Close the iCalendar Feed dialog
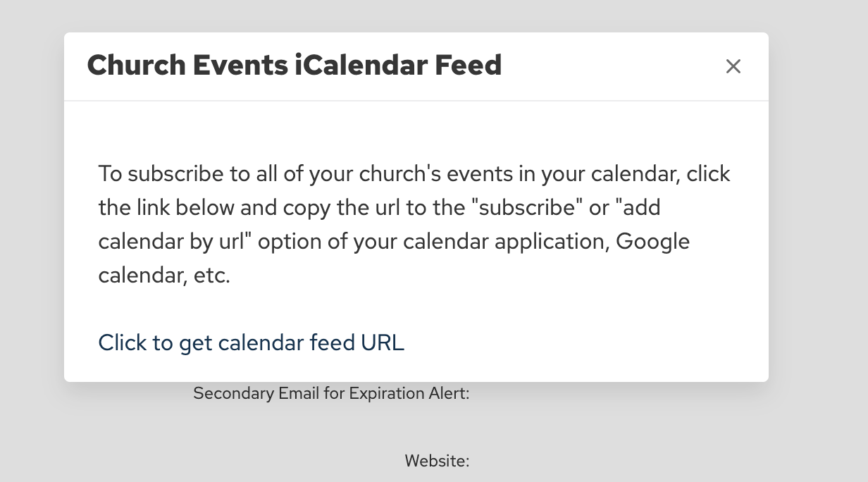 733,66
